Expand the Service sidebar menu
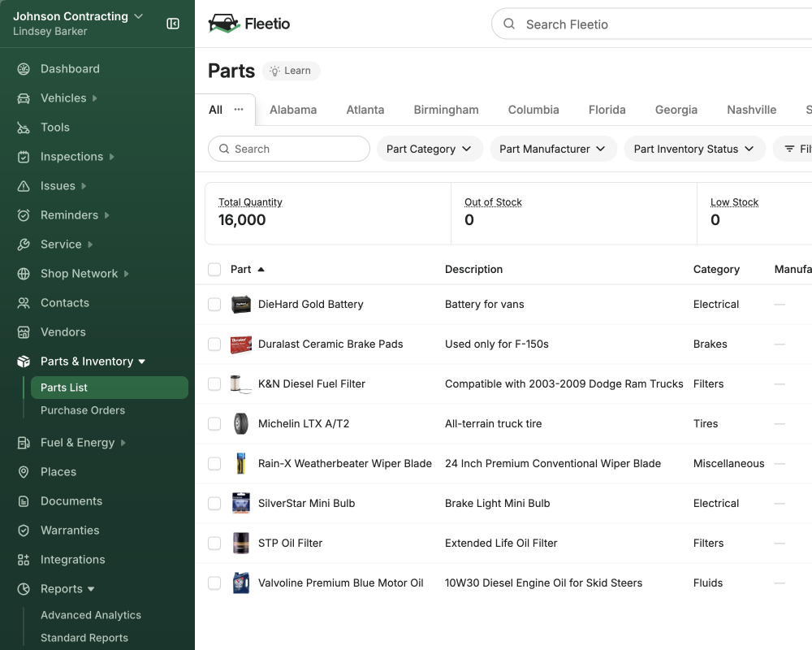This screenshot has height=650, width=812. (90, 245)
